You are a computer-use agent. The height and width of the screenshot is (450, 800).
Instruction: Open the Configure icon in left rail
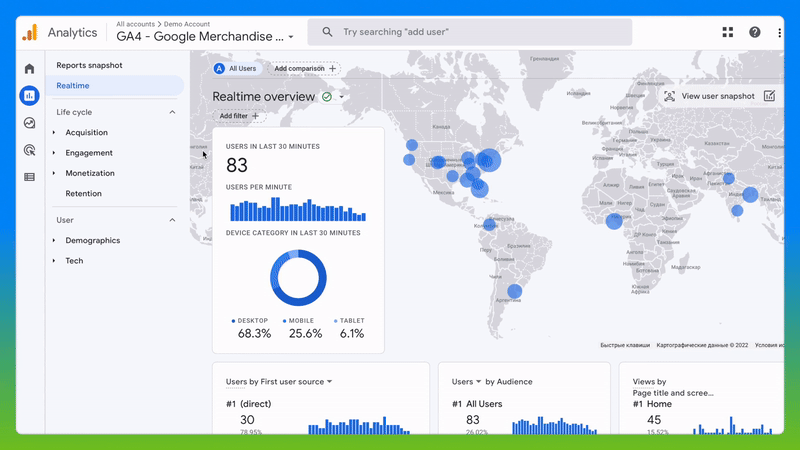(x=30, y=177)
